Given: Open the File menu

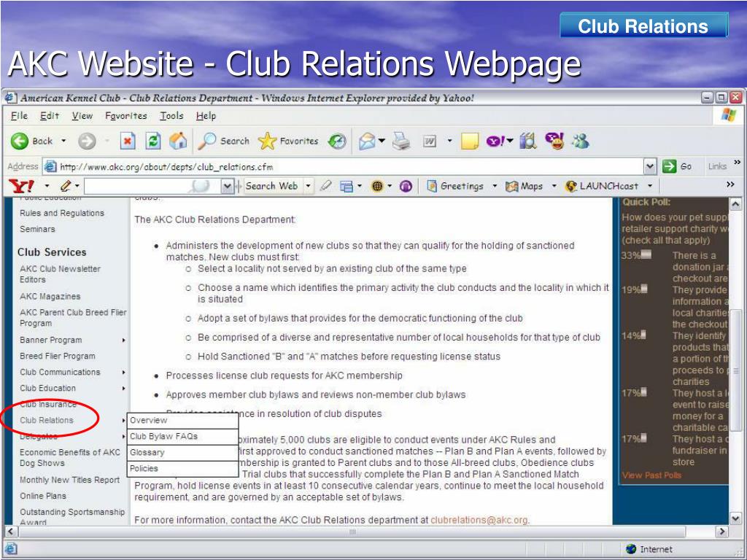Looking at the screenshot, I should pos(19,116).
